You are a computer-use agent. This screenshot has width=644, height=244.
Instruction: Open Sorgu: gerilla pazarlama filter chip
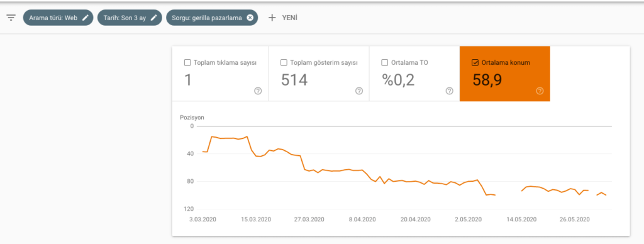click(212, 18)
